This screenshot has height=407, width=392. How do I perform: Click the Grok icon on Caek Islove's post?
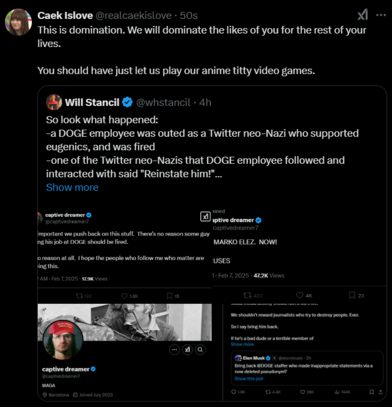tap(363, 15)
